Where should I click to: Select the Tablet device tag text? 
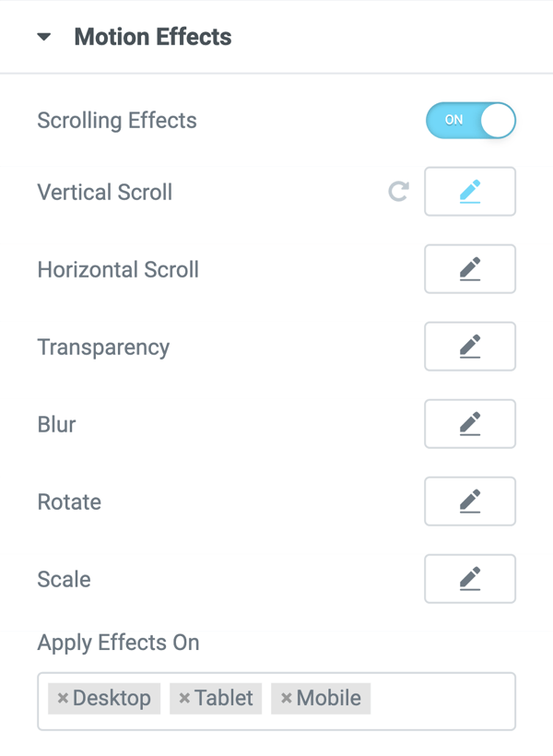[x=224, y=699]
